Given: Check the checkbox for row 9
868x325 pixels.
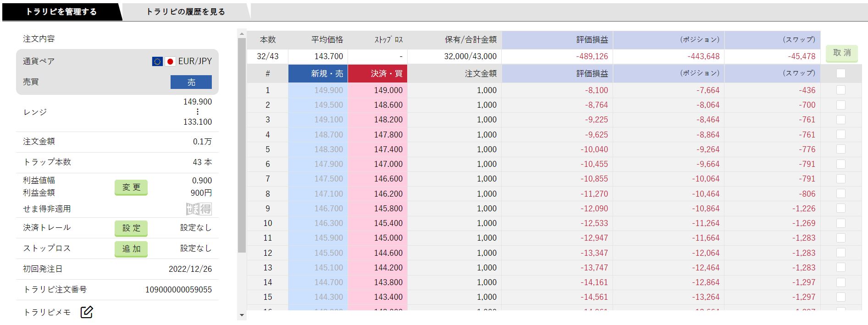Looking at the screenshot, I should pyautogui.click(x=841, y=208).
